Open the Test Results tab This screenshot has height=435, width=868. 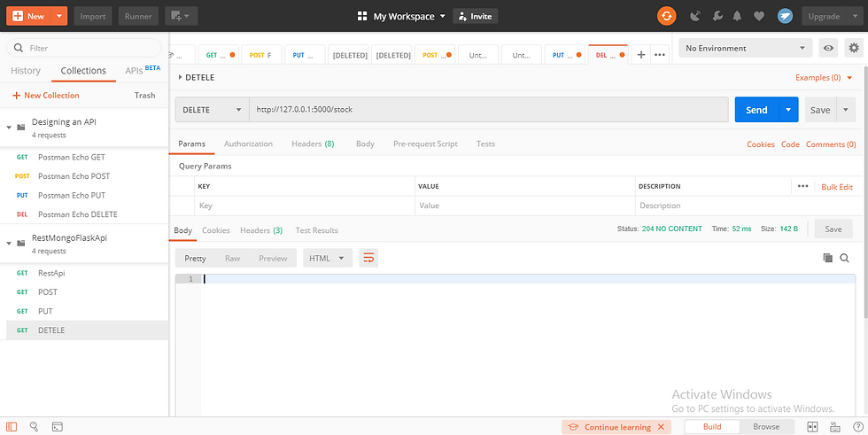pyautogui.click(x=317, y=230)
